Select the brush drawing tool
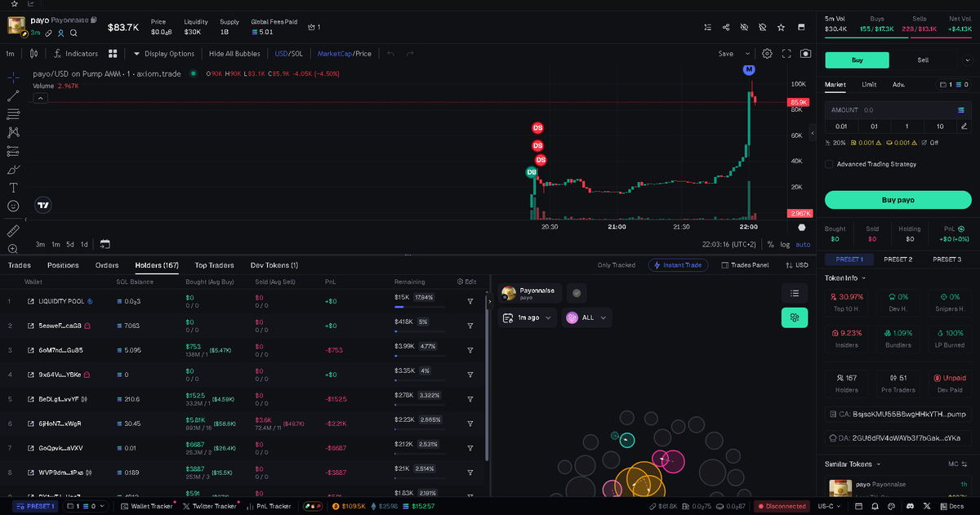980x515 pixels. pyautogui.click(x=13, y=170)
